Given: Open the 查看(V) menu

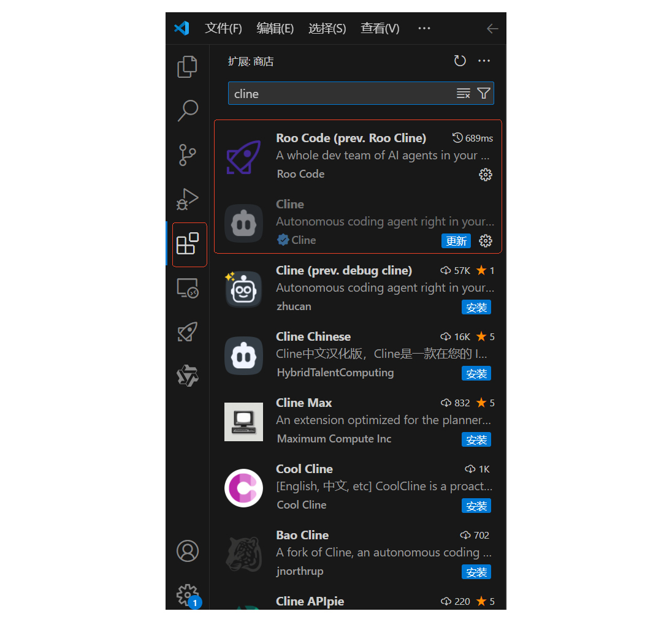Looking at the screenshot, I should coord(380,28).
